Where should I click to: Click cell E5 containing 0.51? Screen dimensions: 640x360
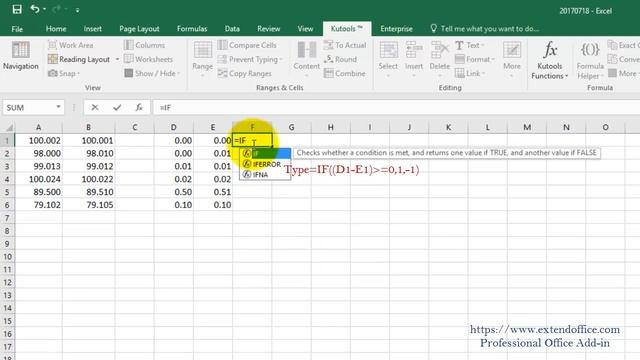point(213,192)
